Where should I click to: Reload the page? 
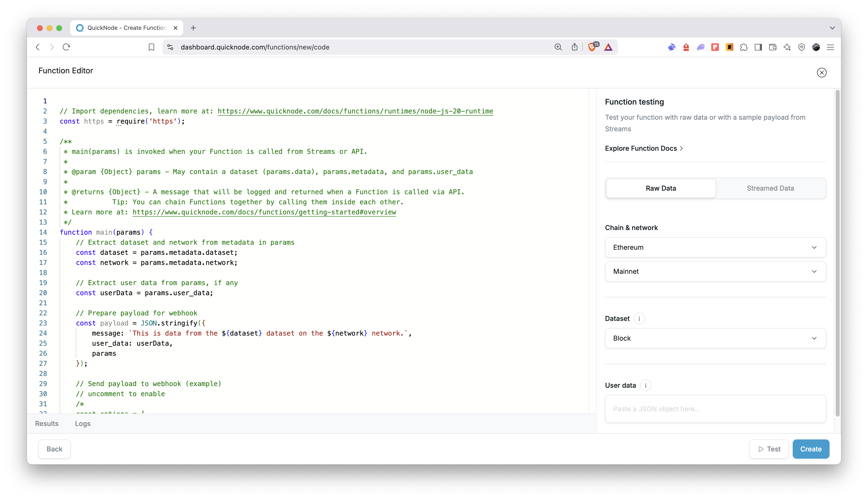[66, 47]
